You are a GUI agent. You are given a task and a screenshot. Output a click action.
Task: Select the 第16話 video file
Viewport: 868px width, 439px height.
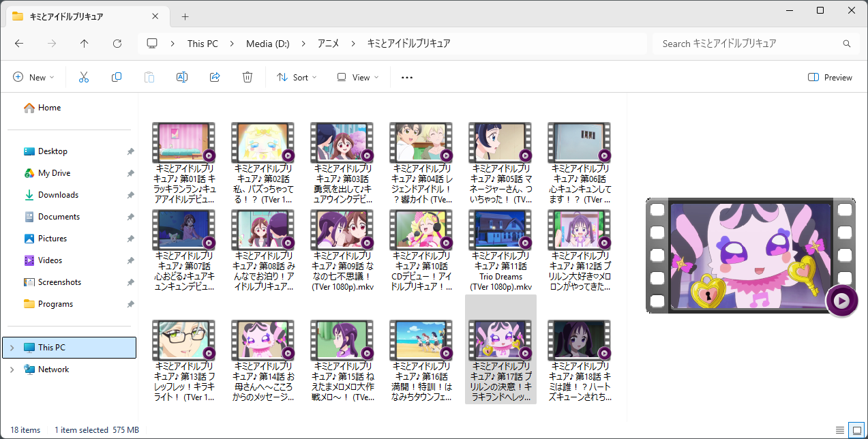(421, 361)
